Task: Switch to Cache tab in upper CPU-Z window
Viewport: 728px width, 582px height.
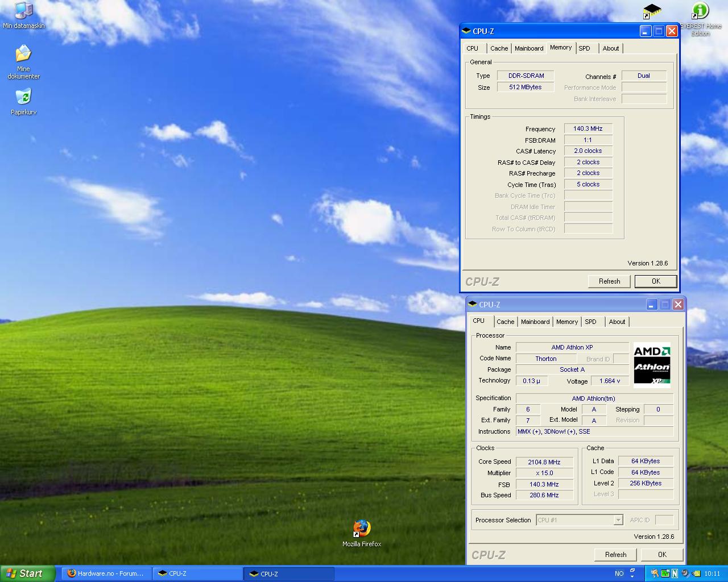Action: 499,48
